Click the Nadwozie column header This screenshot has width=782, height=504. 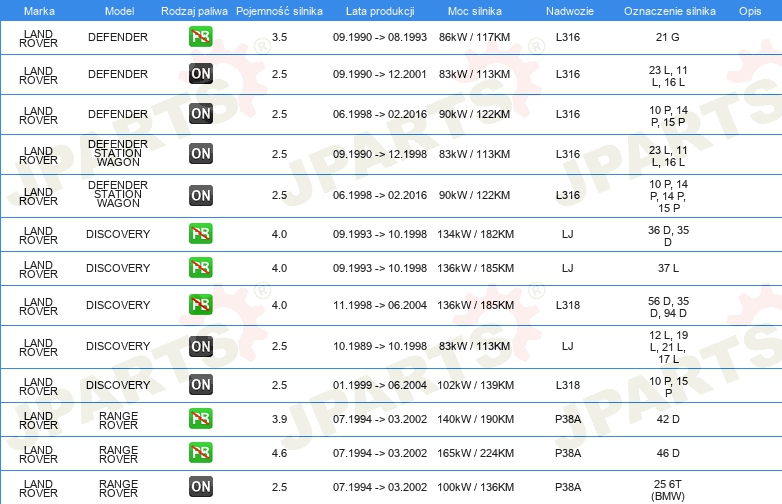[570, 11]
